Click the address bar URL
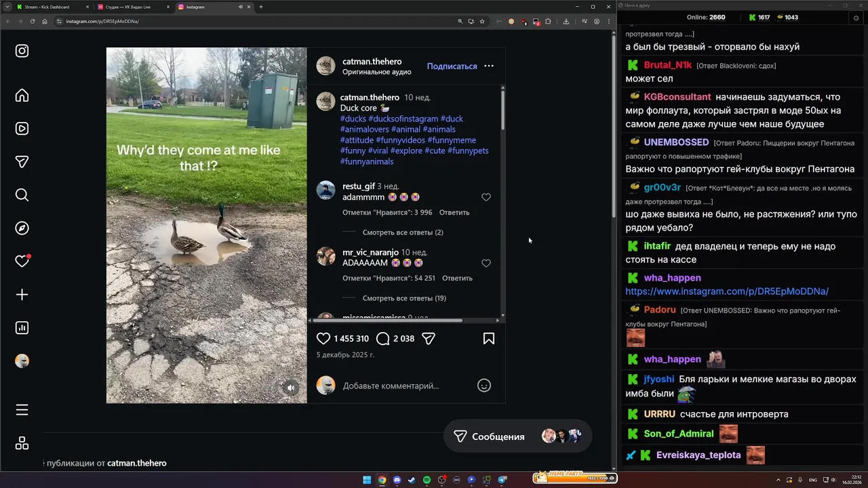Screen dimensions: 868x488 (x=102, y=21)
